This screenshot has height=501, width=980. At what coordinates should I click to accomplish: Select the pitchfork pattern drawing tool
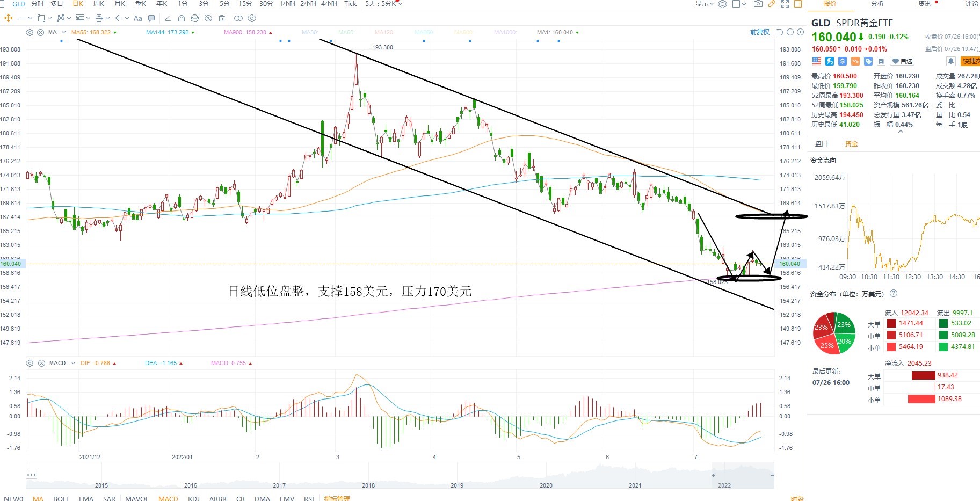(x=60, y=18)
